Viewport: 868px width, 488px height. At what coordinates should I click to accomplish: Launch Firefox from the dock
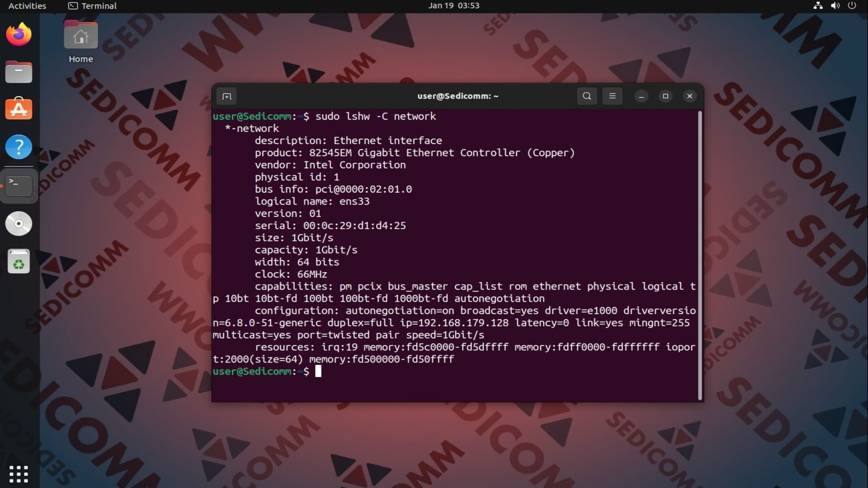tap(19, 35)
